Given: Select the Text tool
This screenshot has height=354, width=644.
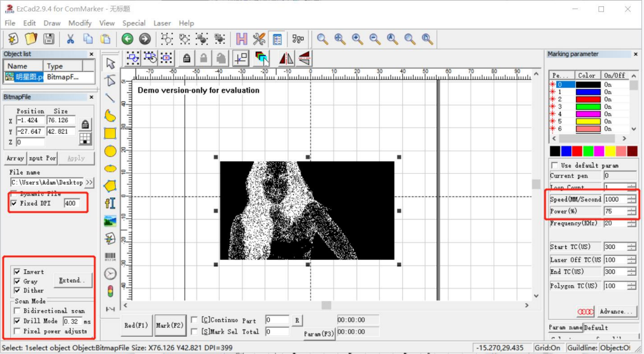Looking at the screenshot, I should pos(110,203).
